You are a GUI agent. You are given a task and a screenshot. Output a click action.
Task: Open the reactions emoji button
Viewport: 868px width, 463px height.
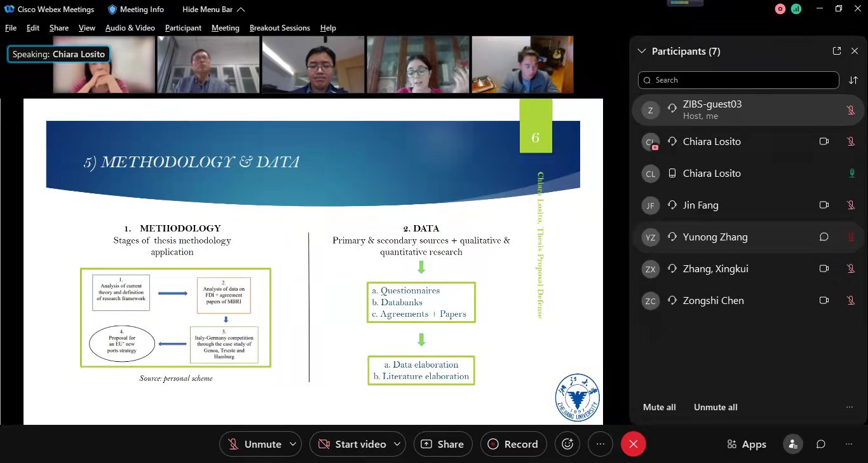568,444
